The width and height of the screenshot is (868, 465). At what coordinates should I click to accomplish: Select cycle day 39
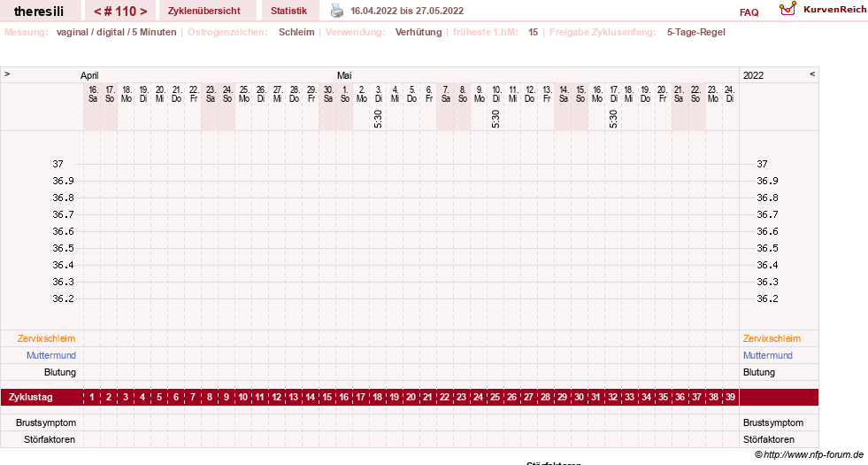pos(730,398)
